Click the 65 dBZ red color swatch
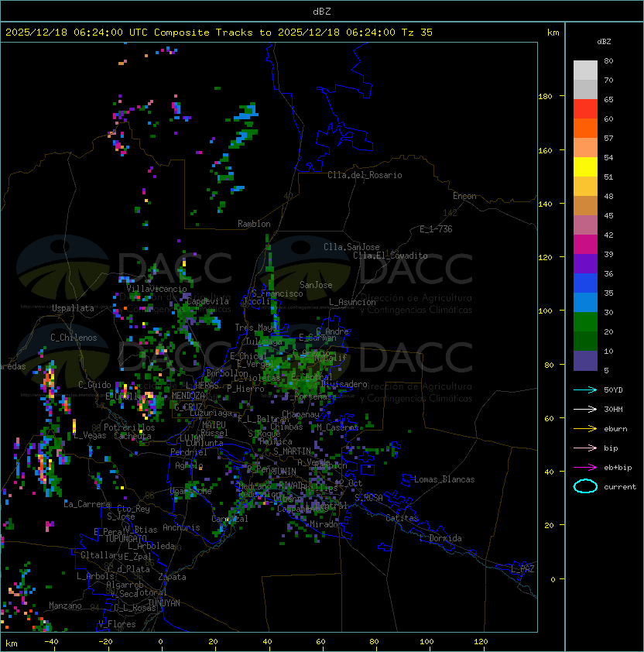Screen dimensions: 644x652 click(585, 108)
